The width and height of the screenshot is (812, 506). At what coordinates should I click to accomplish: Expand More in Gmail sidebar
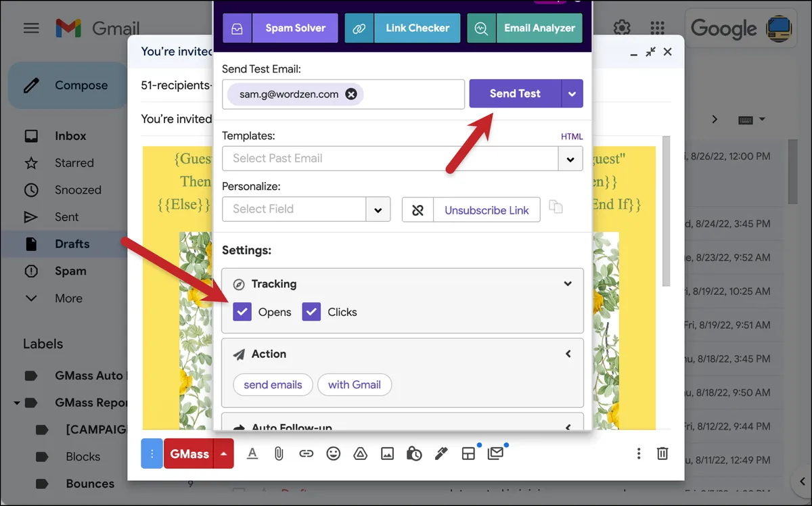pos(68,298)
